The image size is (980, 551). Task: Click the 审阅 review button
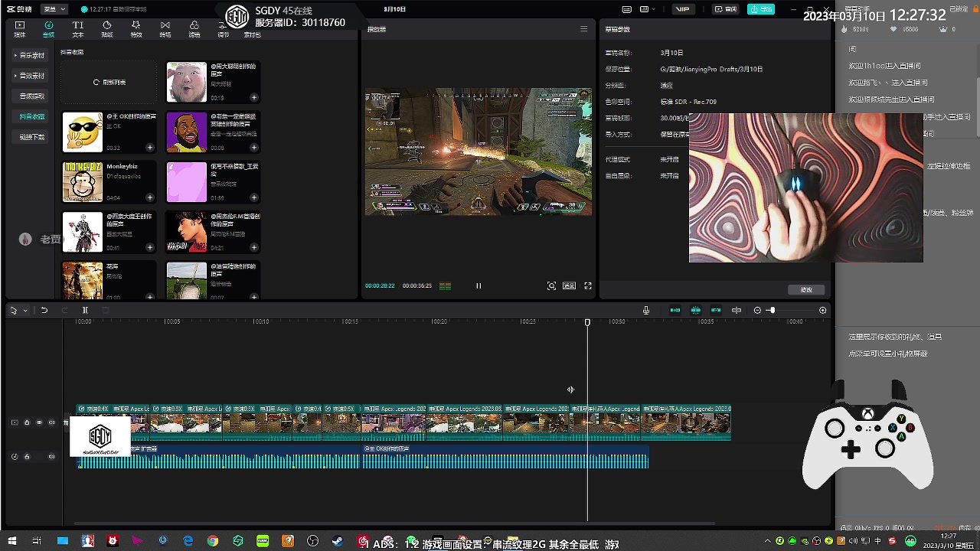coord(725,9)
